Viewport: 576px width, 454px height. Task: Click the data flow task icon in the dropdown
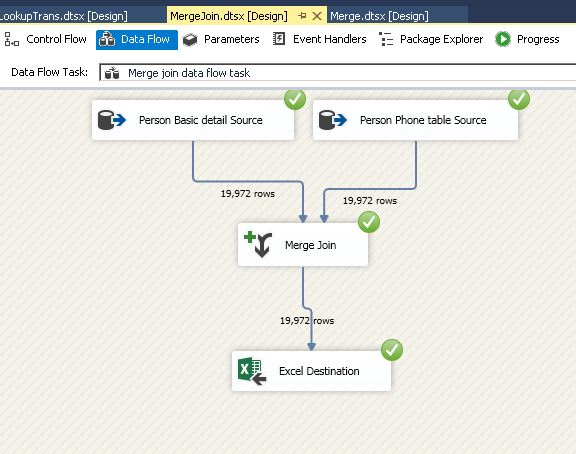(x=112, y=73)
